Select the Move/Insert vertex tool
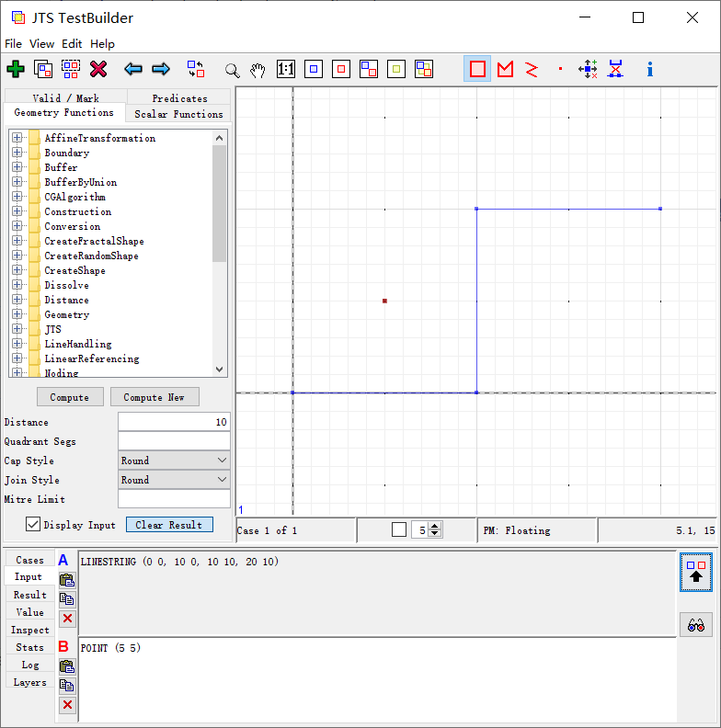The height and width of the screenshot is (728, 721). [x=588, y=69]
